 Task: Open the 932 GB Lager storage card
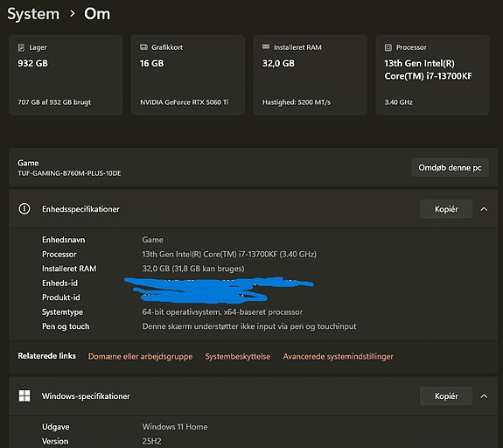[x=66, y=75]
